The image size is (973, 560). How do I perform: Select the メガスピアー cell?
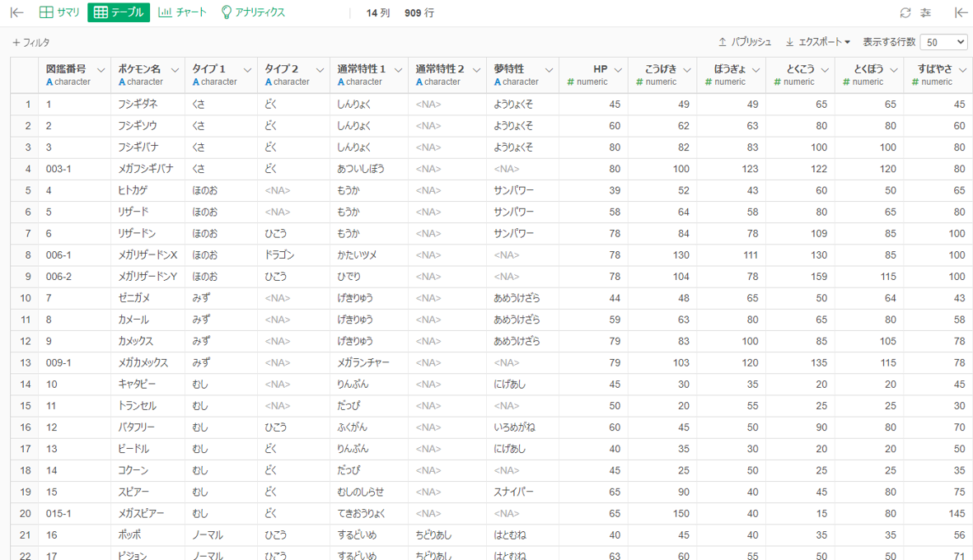147,514
